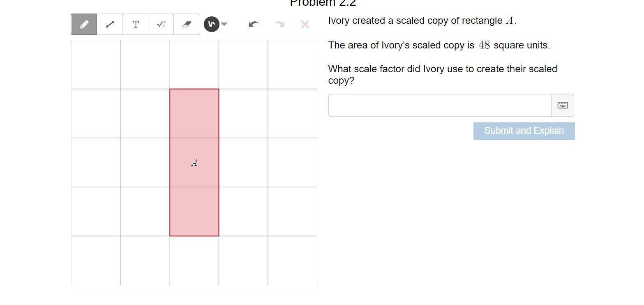This screenshot has width=644, height=305.
Task: Click the number 48 in the problem text
Action: (x=484, y=45)
